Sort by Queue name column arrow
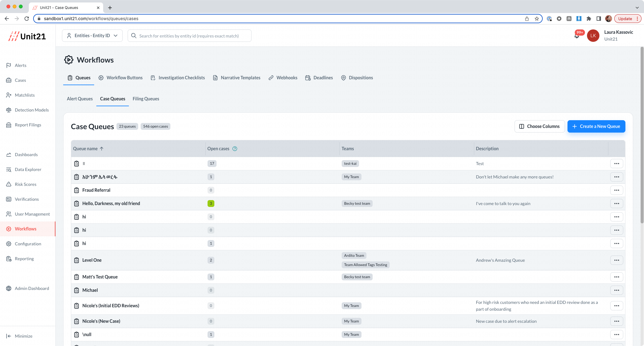 click(x=102, y=149)
